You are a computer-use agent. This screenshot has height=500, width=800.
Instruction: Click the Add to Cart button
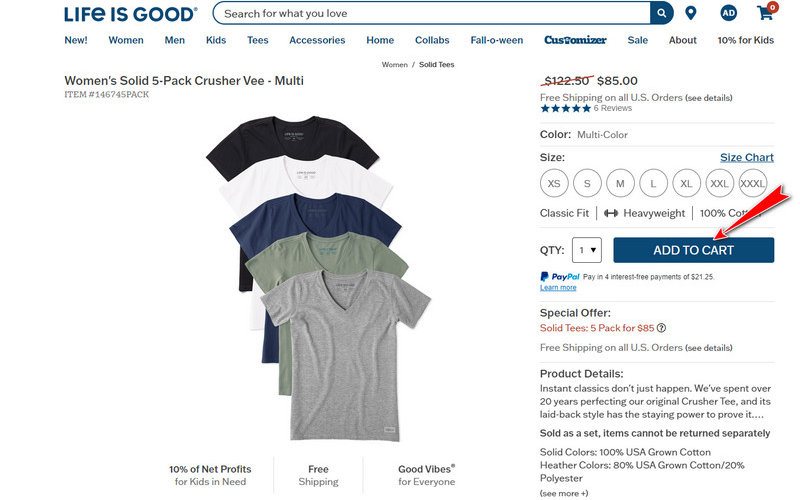click(x=693, y=250)
